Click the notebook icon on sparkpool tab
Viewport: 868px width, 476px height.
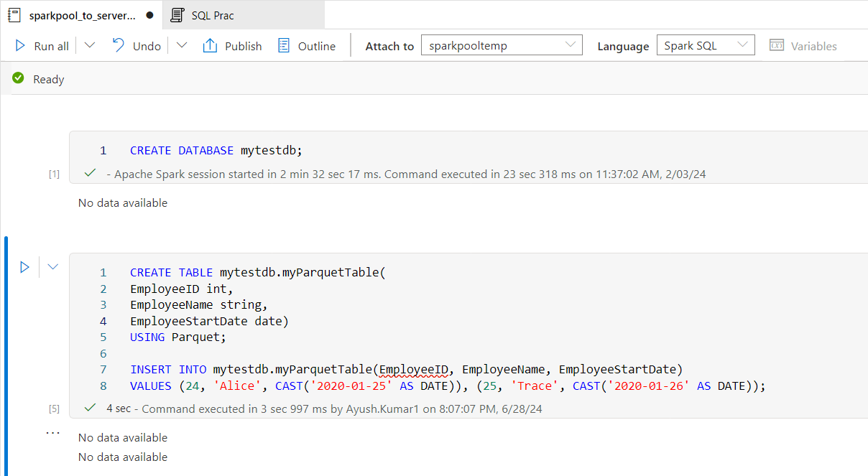click(13, 14)
